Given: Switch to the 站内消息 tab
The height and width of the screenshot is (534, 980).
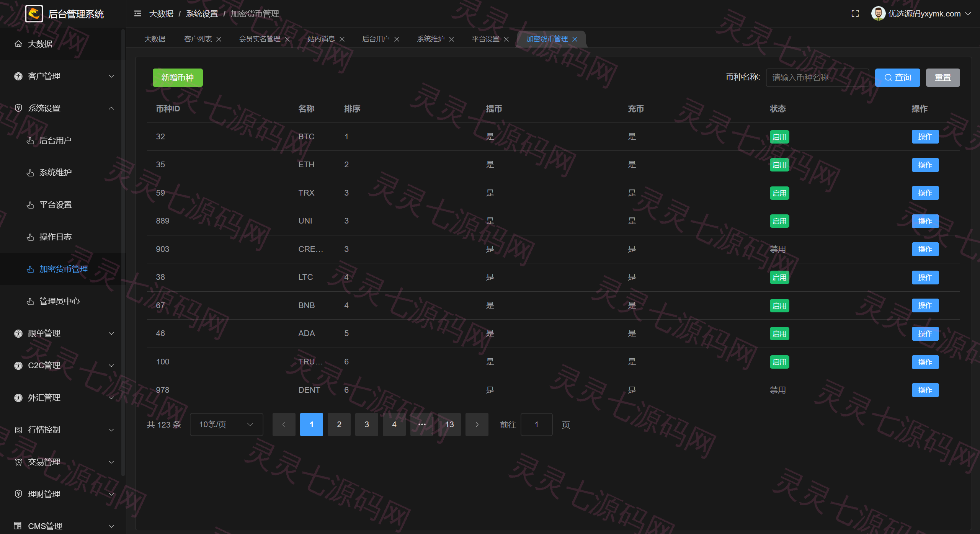Looking at the screenshot, I should (x=321, y=39).
